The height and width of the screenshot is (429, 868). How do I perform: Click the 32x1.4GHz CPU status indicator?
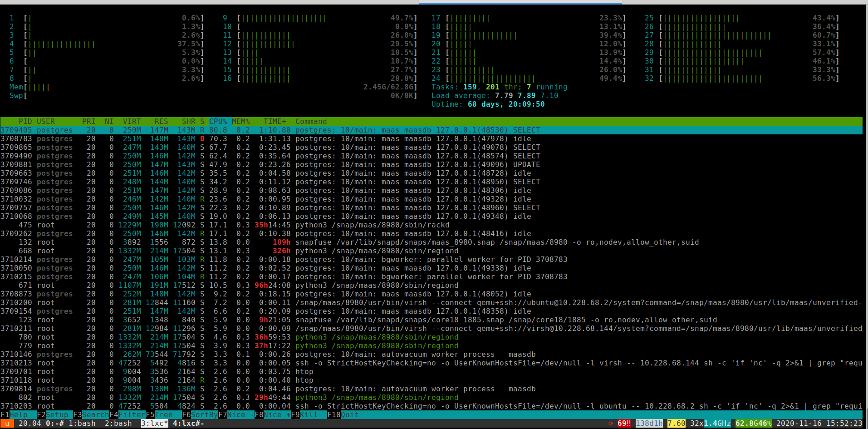click(x=710, y=424)
